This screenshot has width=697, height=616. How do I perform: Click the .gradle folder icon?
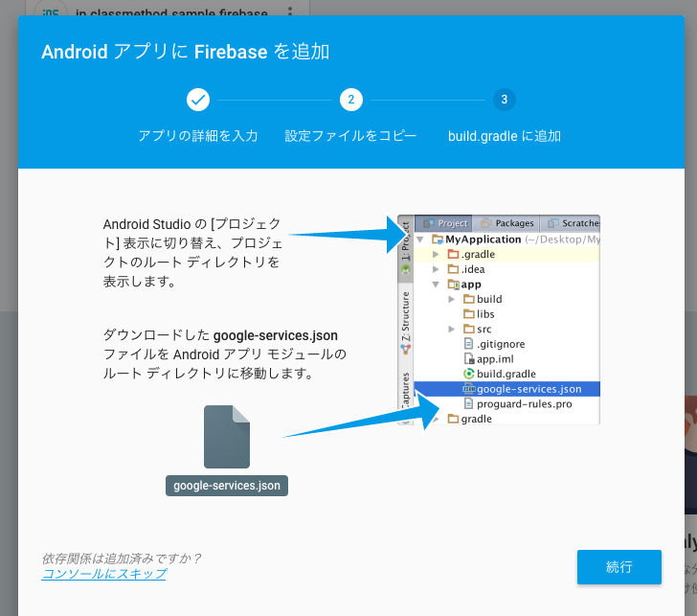coord(454,255)
